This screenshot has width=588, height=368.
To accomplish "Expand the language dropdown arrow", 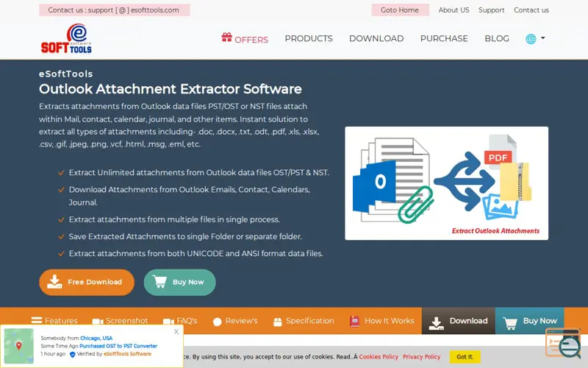I will [542, 38].
